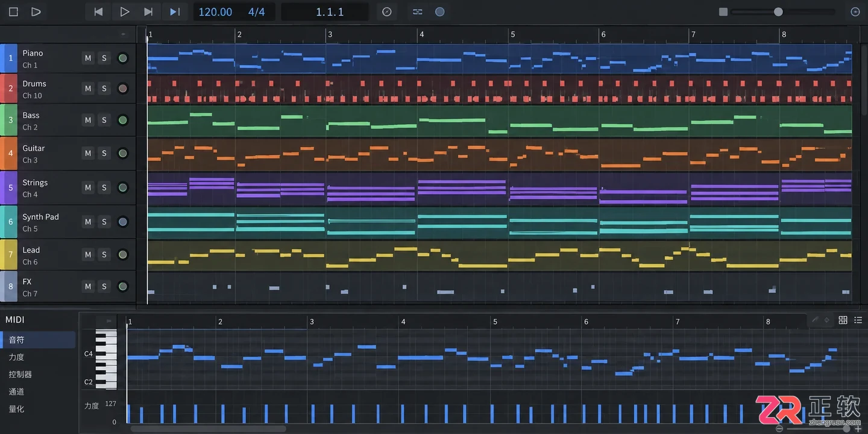Solo the Synth Pad track

[x=104, y=222]
